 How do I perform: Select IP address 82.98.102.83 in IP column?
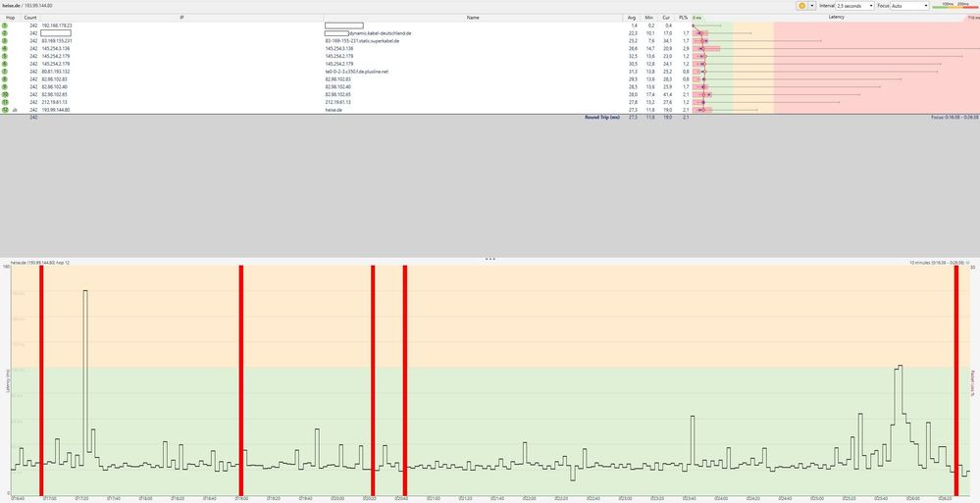54,79
